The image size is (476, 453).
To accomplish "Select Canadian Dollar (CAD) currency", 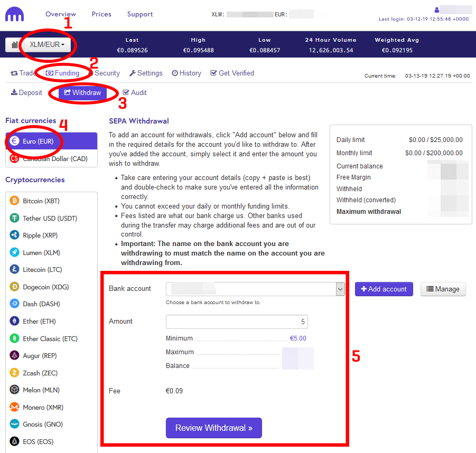I will tap(51, 158).
